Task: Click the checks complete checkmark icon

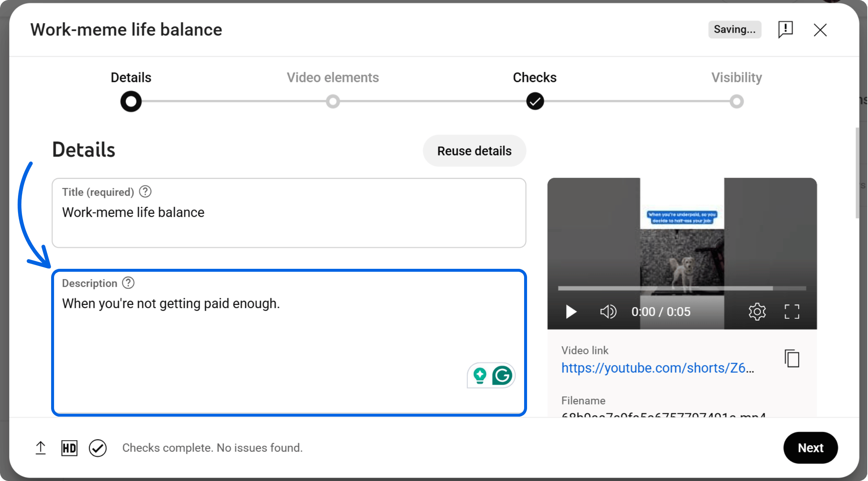Action: tap(97, 448)
